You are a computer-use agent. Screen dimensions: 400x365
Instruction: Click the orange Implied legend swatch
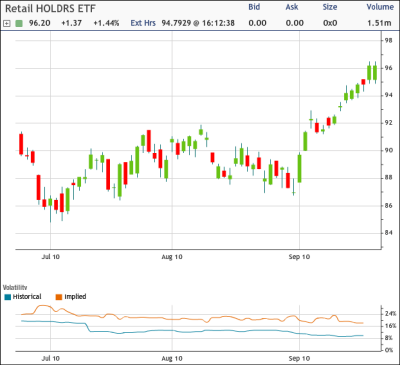(x=59, y=297)
